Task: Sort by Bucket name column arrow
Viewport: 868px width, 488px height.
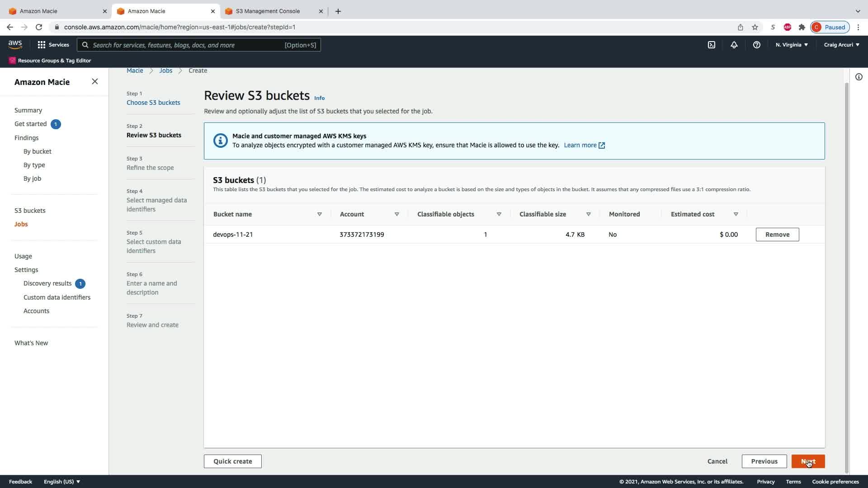Action: point(320,214)
